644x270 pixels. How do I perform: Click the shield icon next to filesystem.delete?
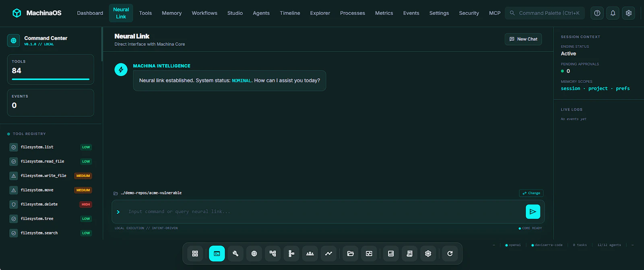tap(14, 204)
